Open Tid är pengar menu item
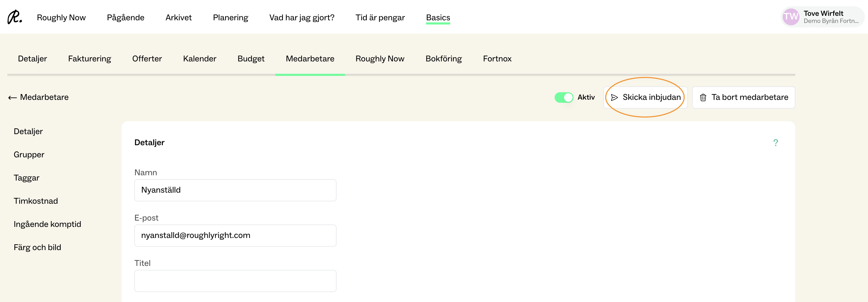The height and width of the screenshot is (302, 868). point(380,18)
